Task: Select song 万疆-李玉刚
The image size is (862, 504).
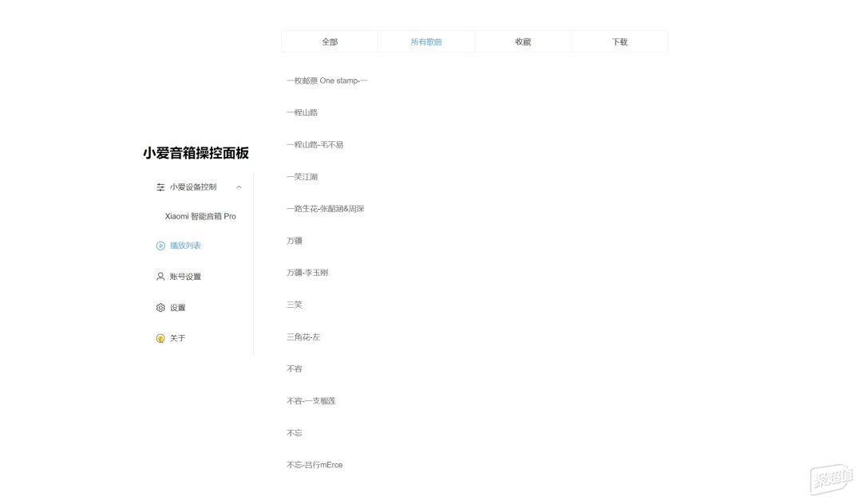Action: pyautogui.click(x=306, y=273)
